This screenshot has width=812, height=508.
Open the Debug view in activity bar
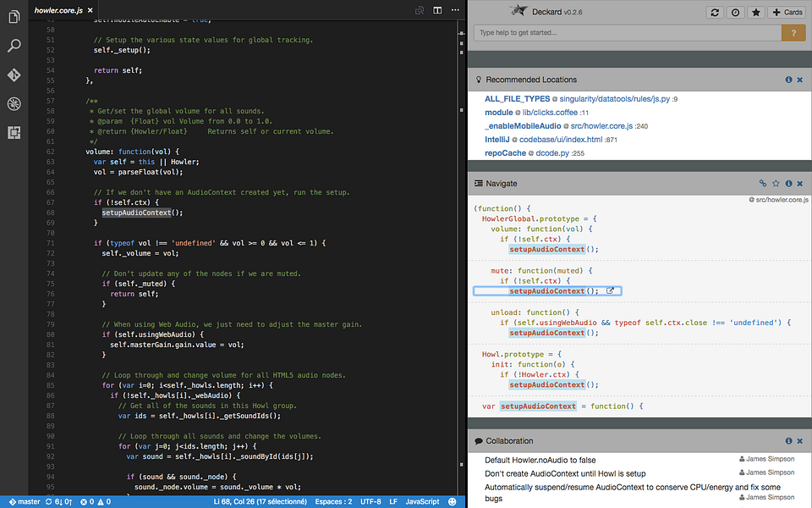(14, 103)
